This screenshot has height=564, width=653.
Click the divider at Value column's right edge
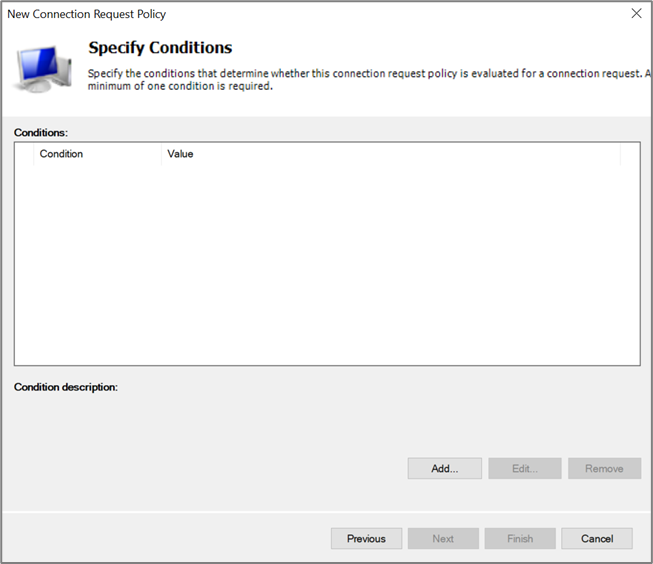pyautogui.click(x=620, y=154)
